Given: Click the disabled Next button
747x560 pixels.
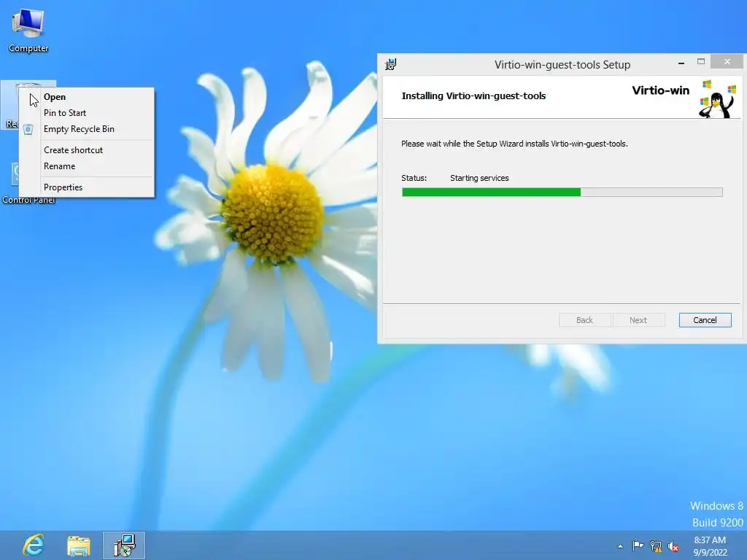Looking at the screenshot, I should click(638, 320).
